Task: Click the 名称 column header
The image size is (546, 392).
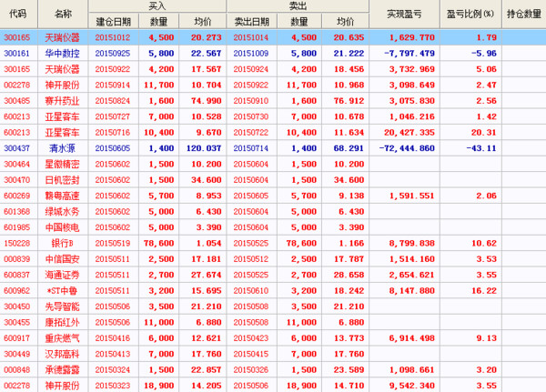Action: pos(63,14)
